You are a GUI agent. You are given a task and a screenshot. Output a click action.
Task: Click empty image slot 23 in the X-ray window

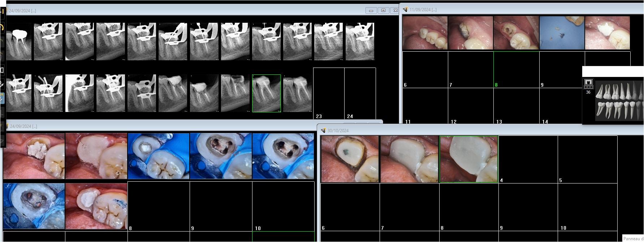[328, 93]
